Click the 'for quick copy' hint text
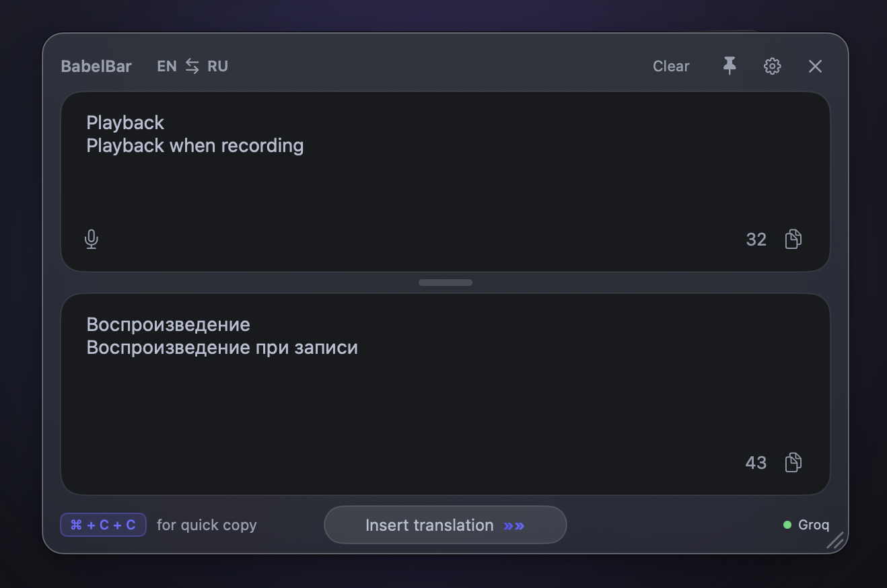 click(x=207, y=525)
